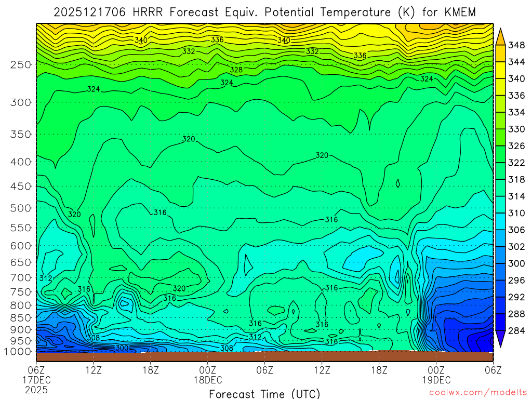
Task: Open the coolwx.com/modelts link
Action: (x=478, y=393)
